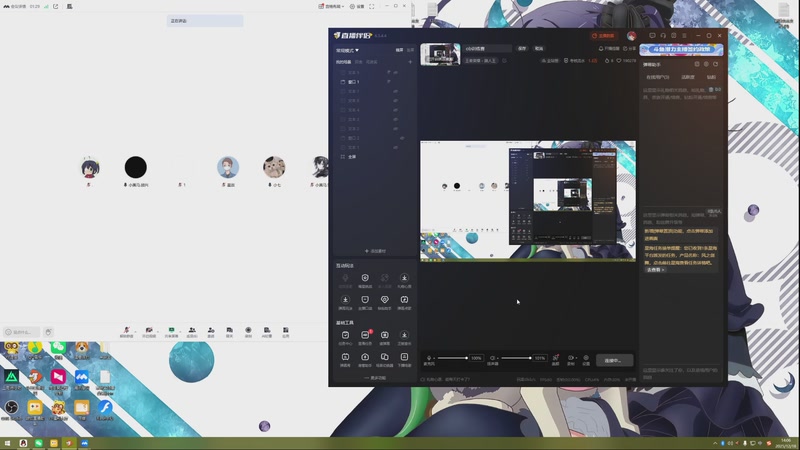Open 聊天 chat in meeting toolbar
800x450 pixels.
(x=230, y=332)
